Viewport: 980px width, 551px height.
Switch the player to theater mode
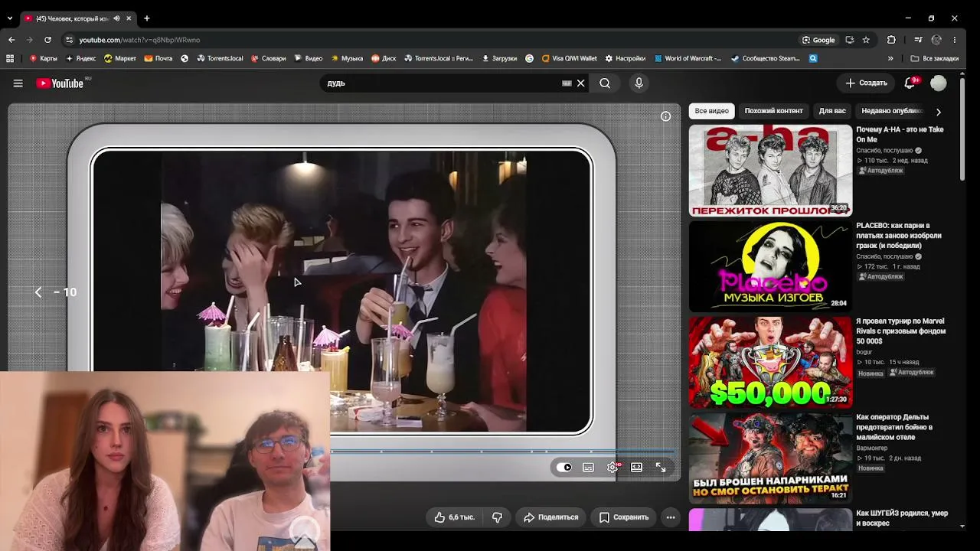point(636,468)
